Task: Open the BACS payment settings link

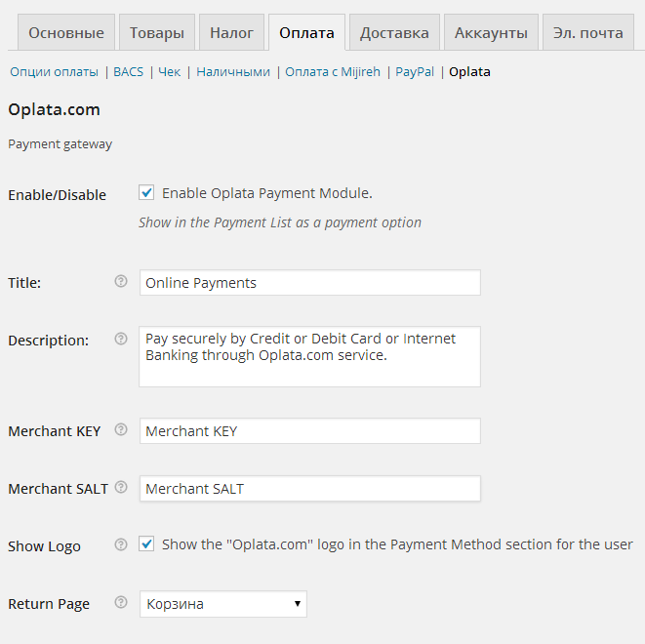Action: [129, 72]
